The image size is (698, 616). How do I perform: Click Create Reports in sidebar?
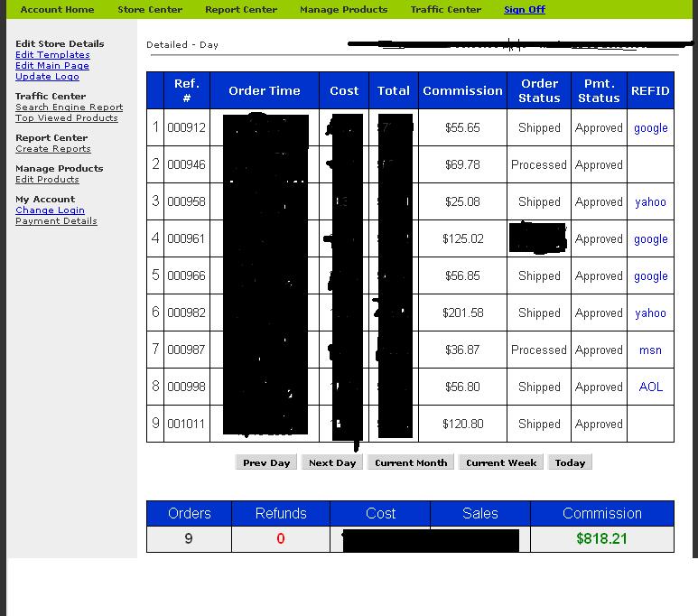point(52,149)
